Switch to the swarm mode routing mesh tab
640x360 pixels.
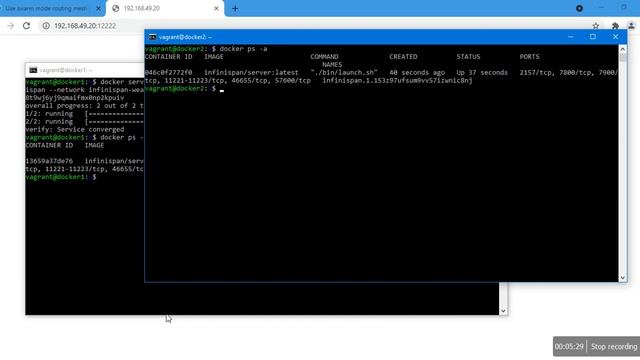[47, 8]
